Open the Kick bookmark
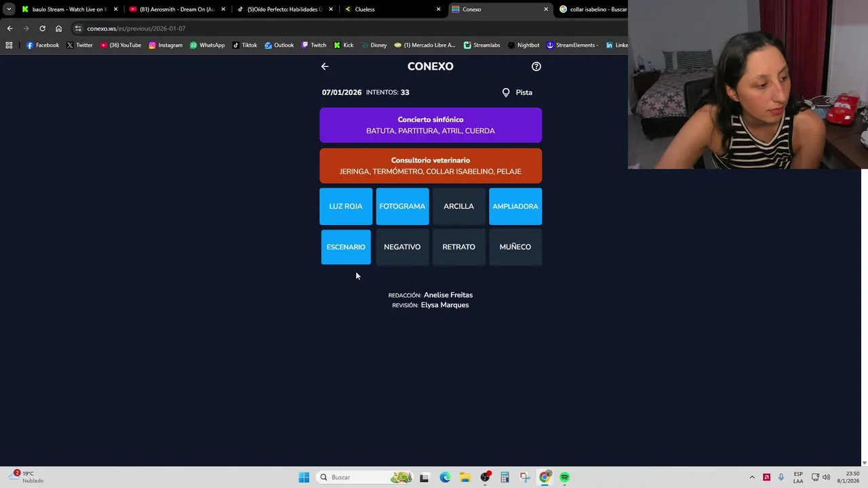 coord(344,45)
